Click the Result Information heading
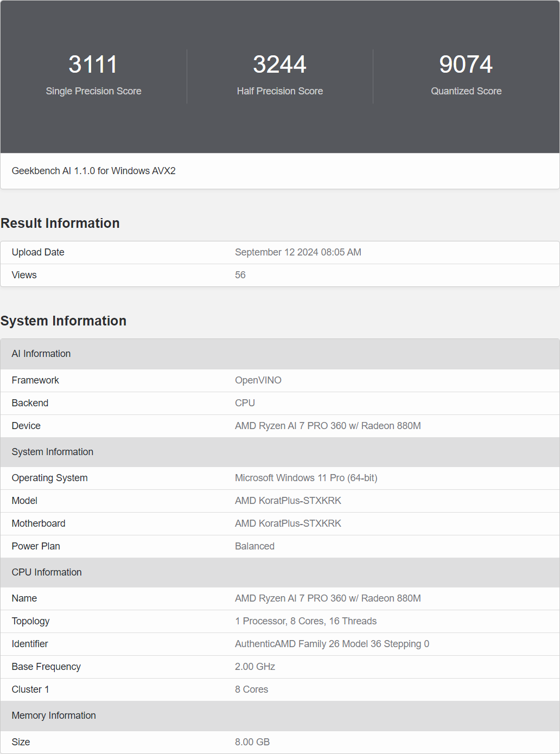Screen dimensions: 560x754 coord(60,223)
